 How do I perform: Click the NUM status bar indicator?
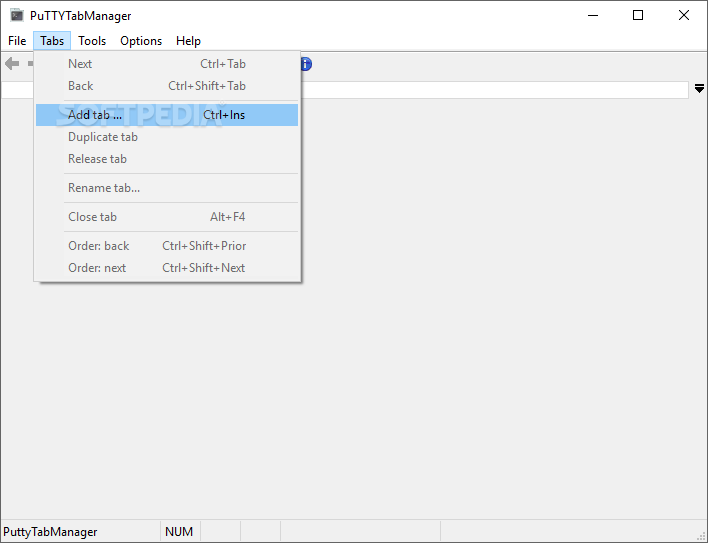pyautogui.click(x=179, y=532)
